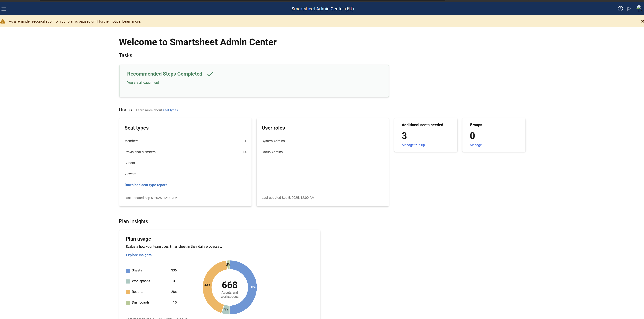Click the User roles last updated timestamp
The width and height of the screenshot is (644, 319).
coord(288,198)
